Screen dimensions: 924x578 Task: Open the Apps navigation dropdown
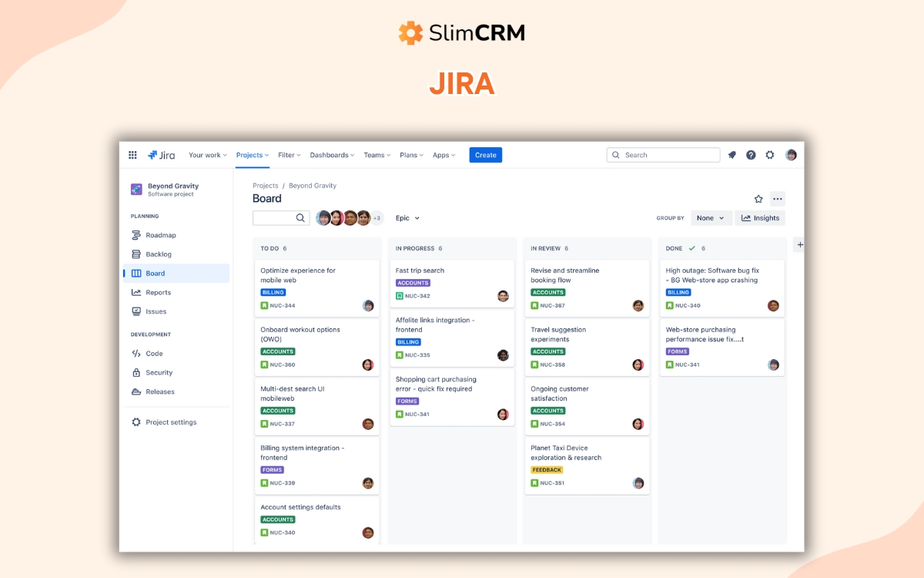pos(444,154)
